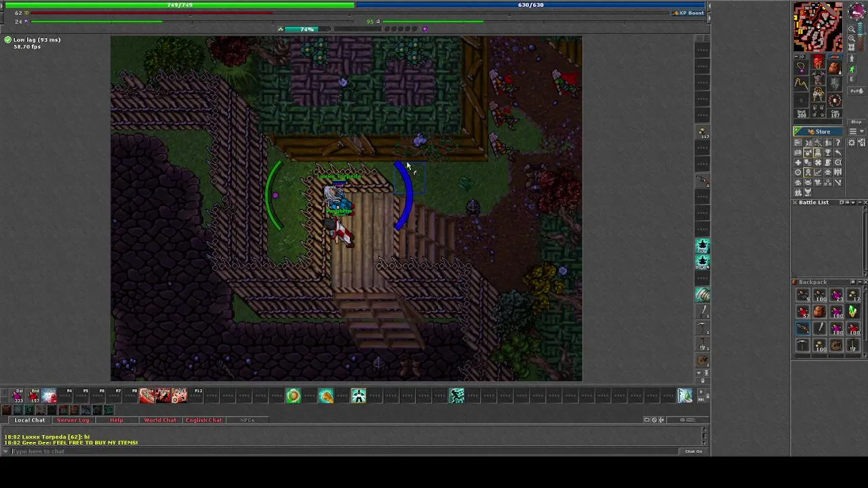The height and width of the screenshot is (488, 868).
Task: Click the empty F4 action slot
Action: (65, 395)
